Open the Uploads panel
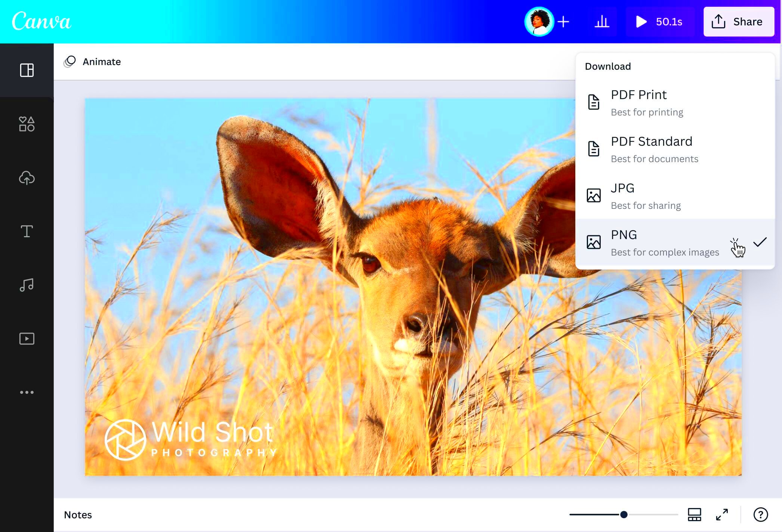 (27, 178)
